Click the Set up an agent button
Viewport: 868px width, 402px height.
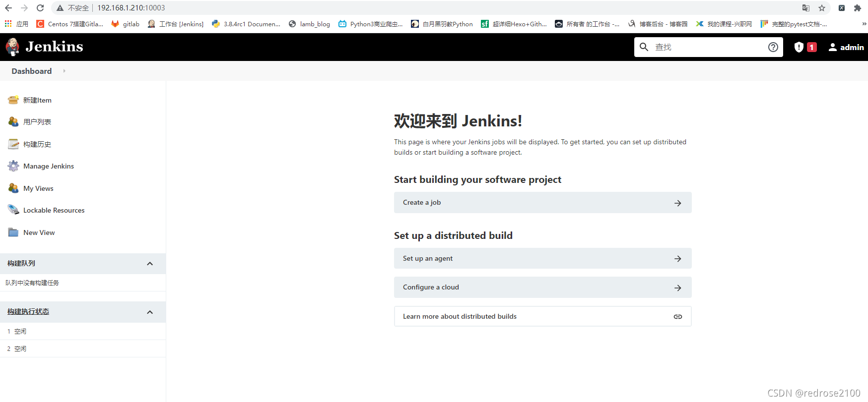542,258
